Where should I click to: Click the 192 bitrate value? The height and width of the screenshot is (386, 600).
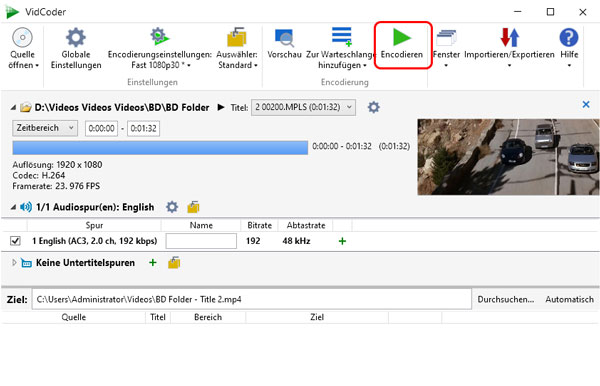(253, 241)
